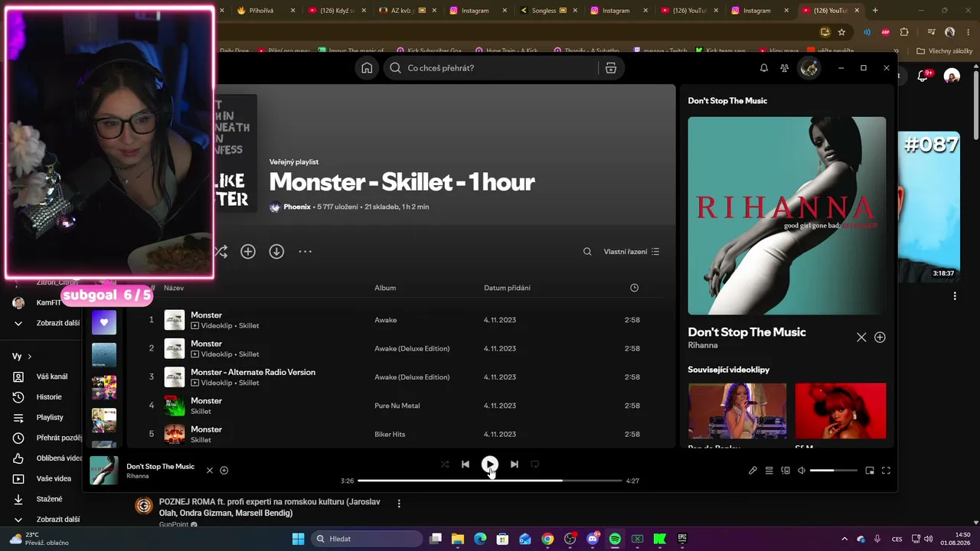This screenshot has width=980, height=551.
Task: Open Historie in the YouTube sidebar
Action: click(47, 397)
